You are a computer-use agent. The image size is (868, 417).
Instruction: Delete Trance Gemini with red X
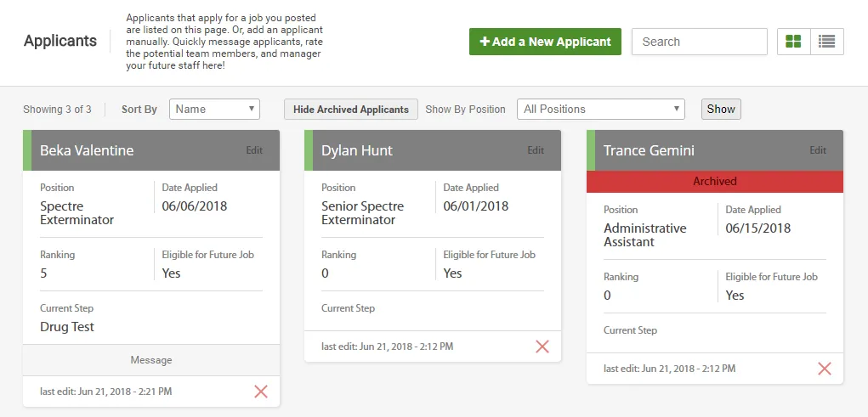coord(825,369)
